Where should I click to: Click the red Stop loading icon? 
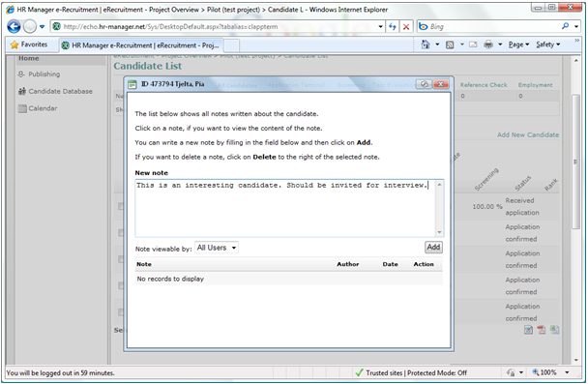pos(406,27)
